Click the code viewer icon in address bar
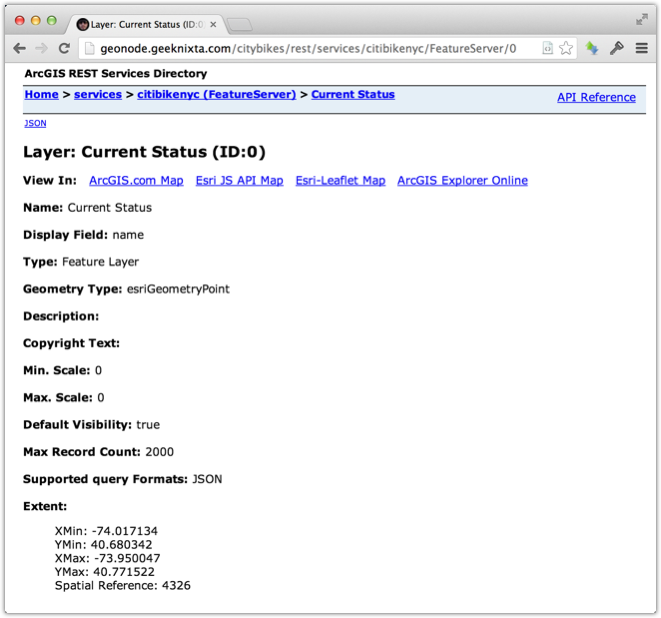The image size is (661, 618). [x=548, y=48]
